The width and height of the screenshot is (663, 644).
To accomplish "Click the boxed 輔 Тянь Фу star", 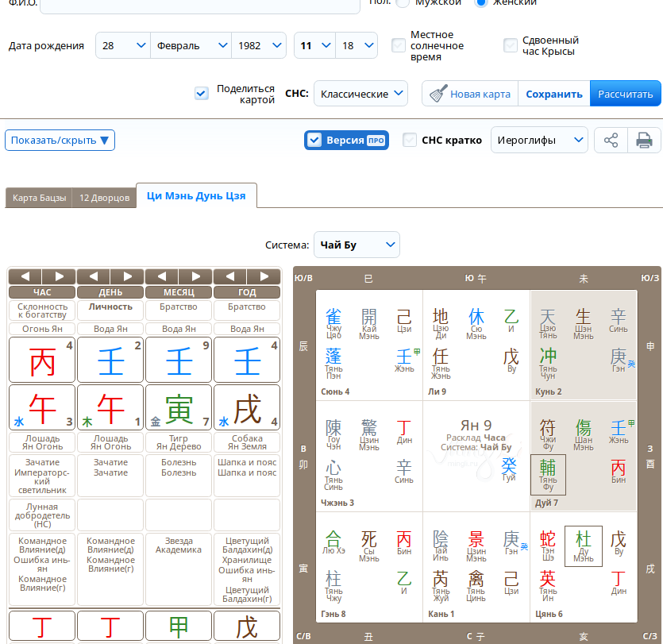I will click(548, 474).
